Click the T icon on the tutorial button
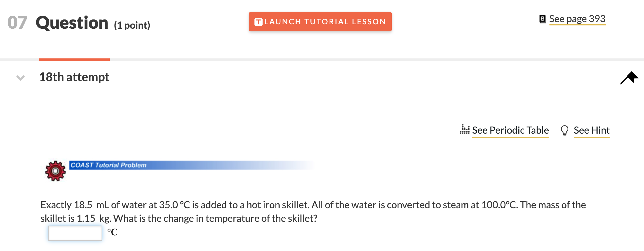The image size is (644, 251). (x=259, y=22)
